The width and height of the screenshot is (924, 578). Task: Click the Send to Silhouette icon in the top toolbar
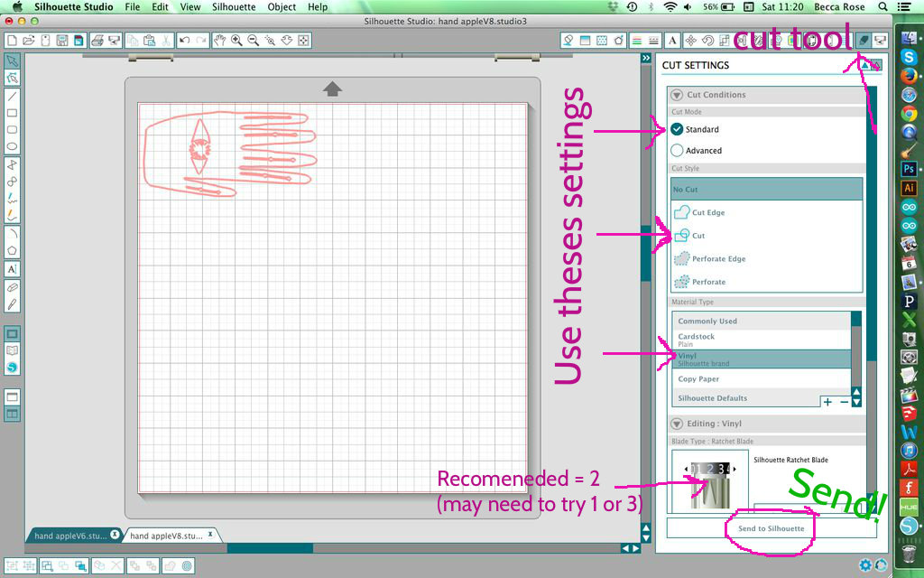coord(881,40)
